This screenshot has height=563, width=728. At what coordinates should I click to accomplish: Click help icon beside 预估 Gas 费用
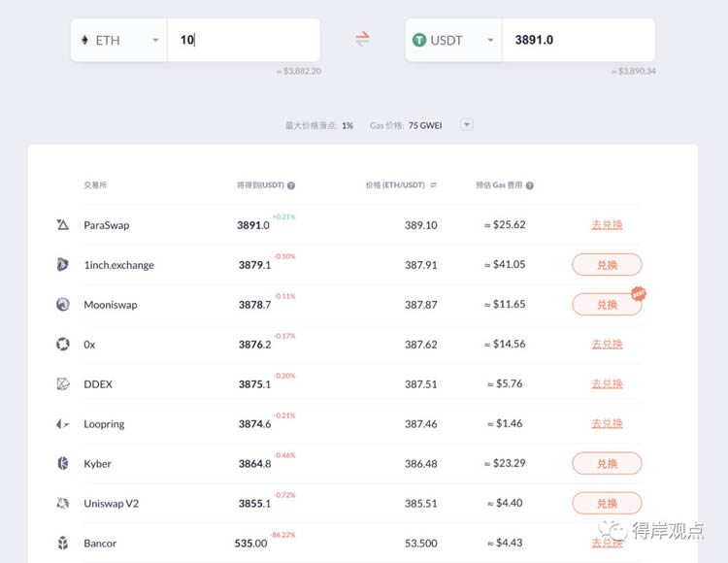coord(530,185)
